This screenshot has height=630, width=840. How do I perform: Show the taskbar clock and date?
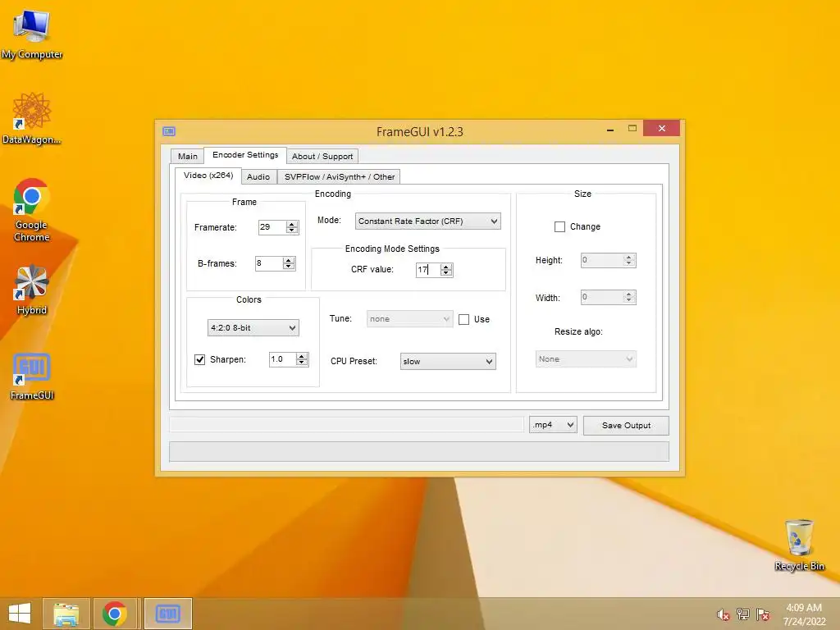point(804,614)
